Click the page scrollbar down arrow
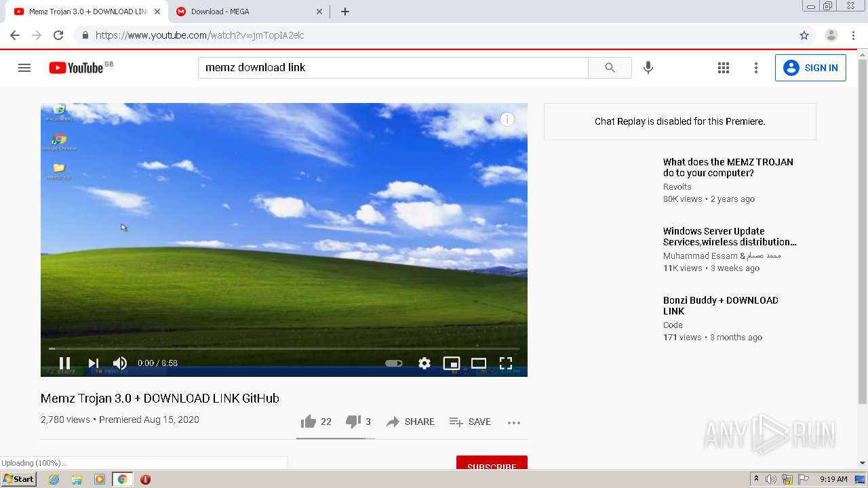The image size is (868, 488). click(x=863, y=463)
